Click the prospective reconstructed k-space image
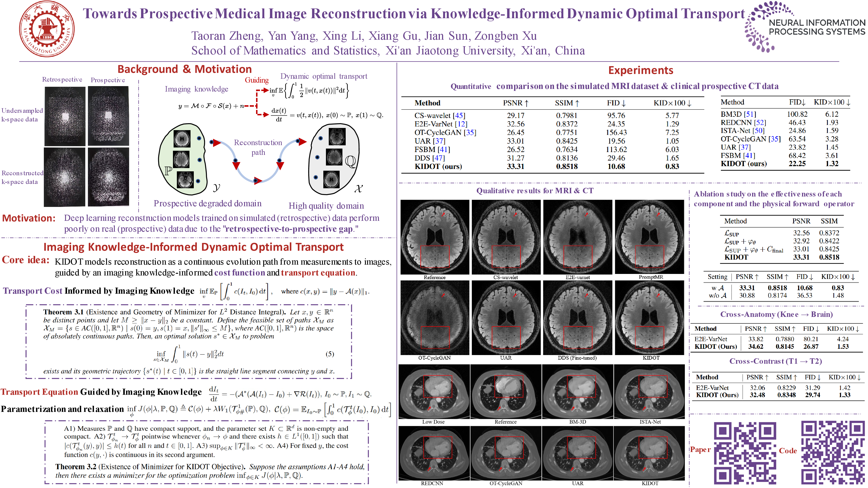This screenshot has height=488, width=868. pos(108,177)
